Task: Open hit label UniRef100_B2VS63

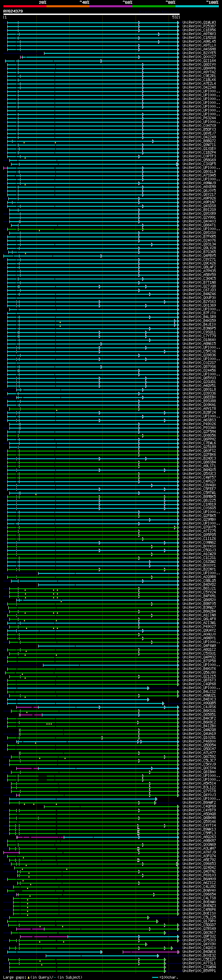Action: tap(199, 301)
